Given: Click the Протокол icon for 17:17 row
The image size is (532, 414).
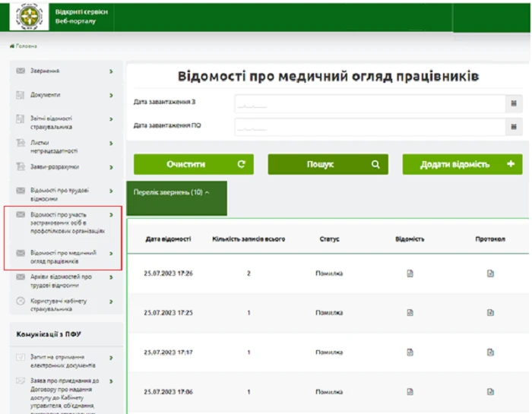Looking at the screenshot, I should [490, 352].
